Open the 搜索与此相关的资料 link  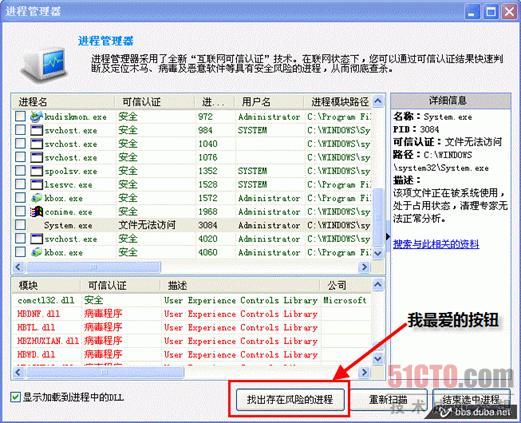point(436,244)
